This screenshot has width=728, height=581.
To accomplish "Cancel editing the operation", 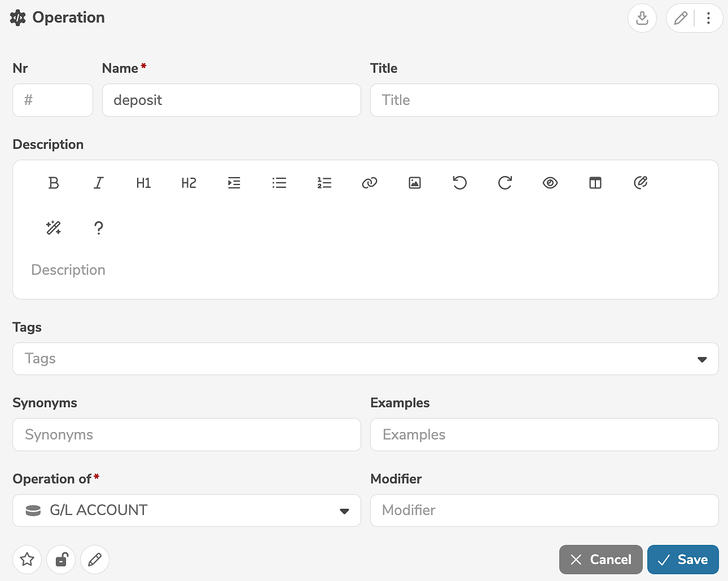I will (600, 560).
